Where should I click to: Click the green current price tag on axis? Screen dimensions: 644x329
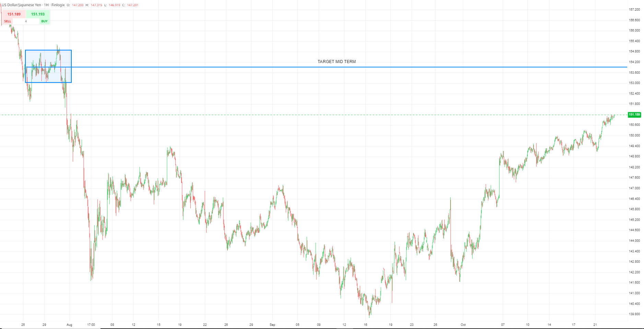click(x=634, y=115)
